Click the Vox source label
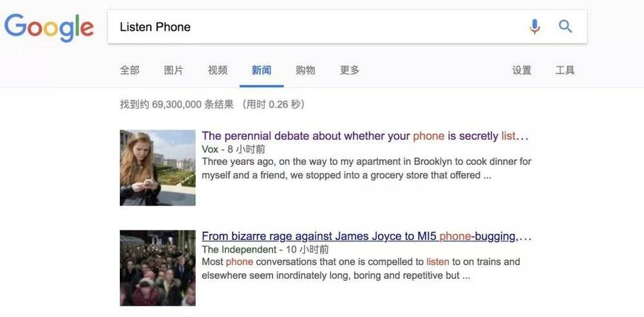 (x=210, y=149)
